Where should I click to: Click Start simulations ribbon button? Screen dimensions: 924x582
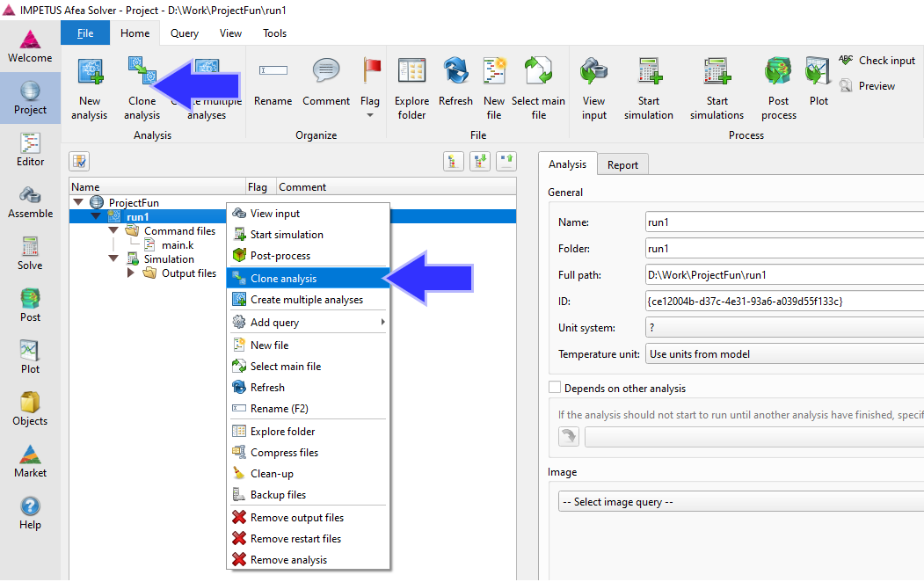717,89
